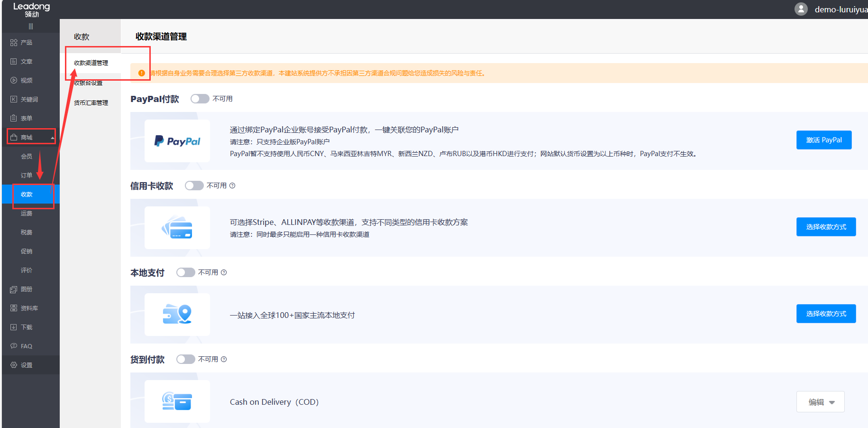The image size is (868, 428).
Task: Turn on the 信用卡收款 toggle
Action: click(x=194, y=186)
